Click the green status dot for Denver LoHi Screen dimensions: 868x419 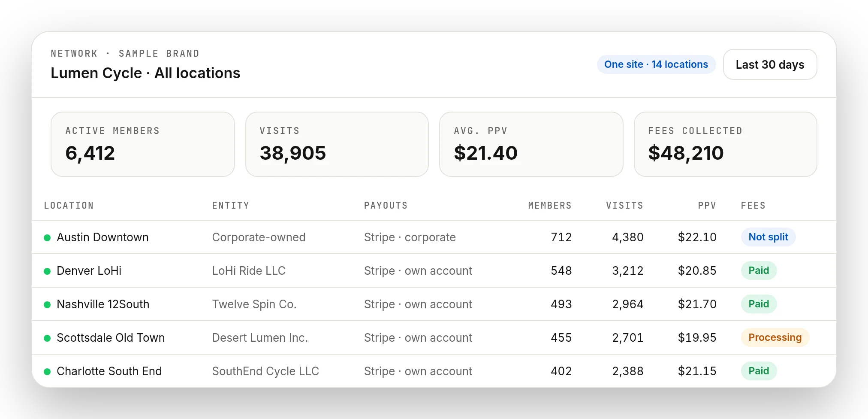point(48,271)
